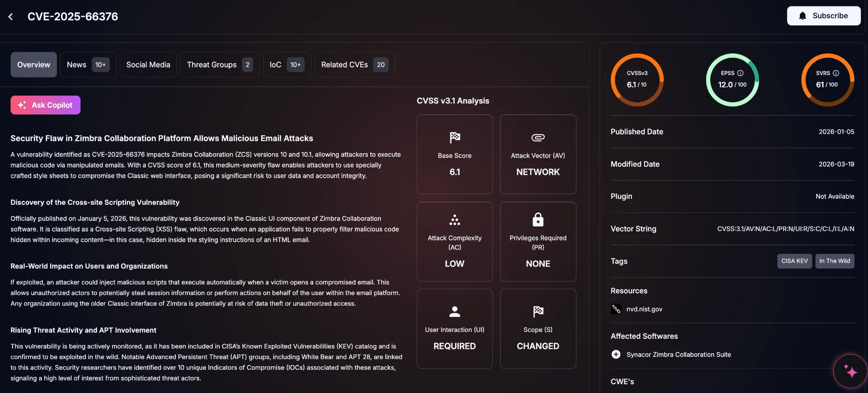Click the Attack Complexity dots icon
868x393 pixels.
click(x=455, y=220)
